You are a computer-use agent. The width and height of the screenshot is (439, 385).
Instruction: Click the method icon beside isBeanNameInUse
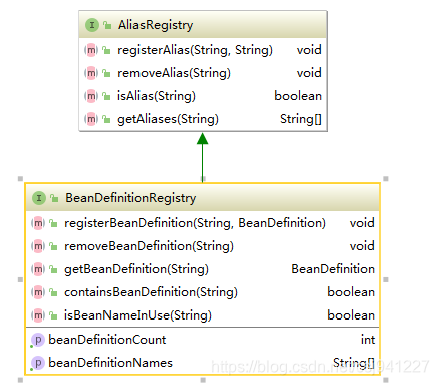pos(38,315)
